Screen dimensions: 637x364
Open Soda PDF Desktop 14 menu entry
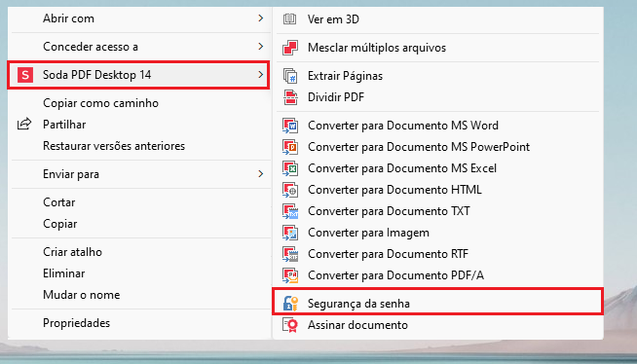(x=138, y=75)
